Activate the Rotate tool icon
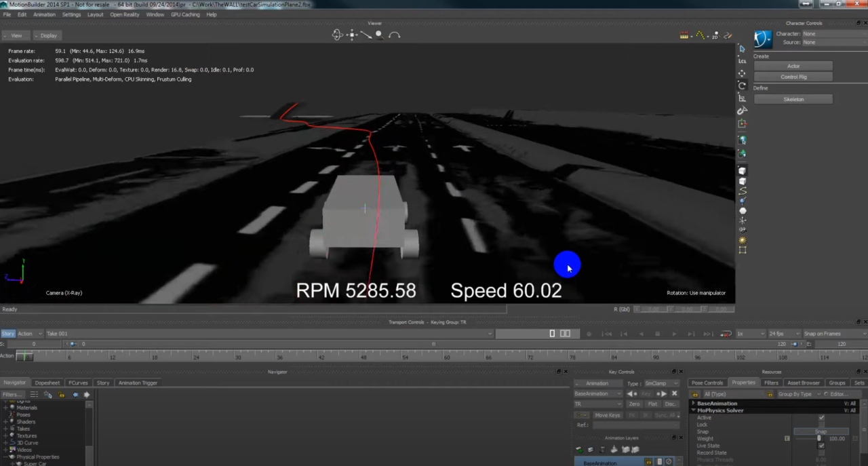The height and width of the screenshot is (466, 868). pyautogui.click(x=742, y=85)
